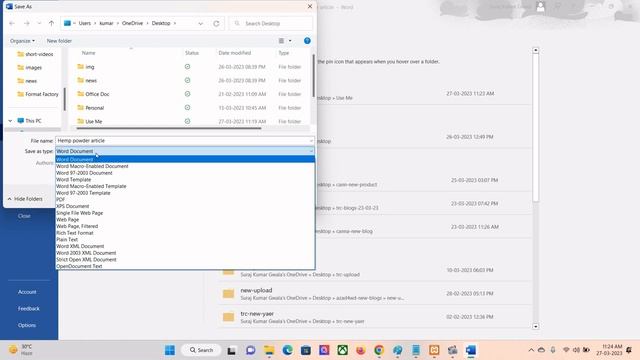Open new-upload folder in Word recent list
The width and height of the screenshot is (640, 360).
(x=375, y=293)
